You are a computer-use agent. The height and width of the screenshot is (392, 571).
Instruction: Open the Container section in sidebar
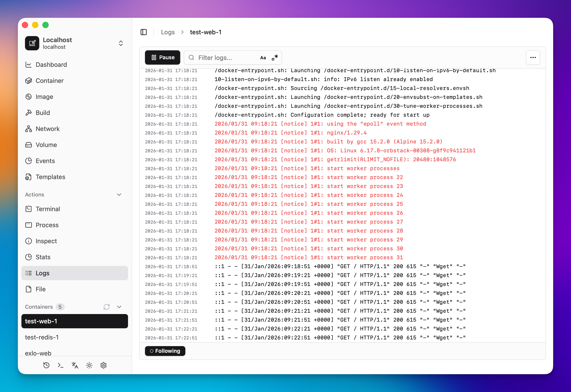tap(50, 81)
